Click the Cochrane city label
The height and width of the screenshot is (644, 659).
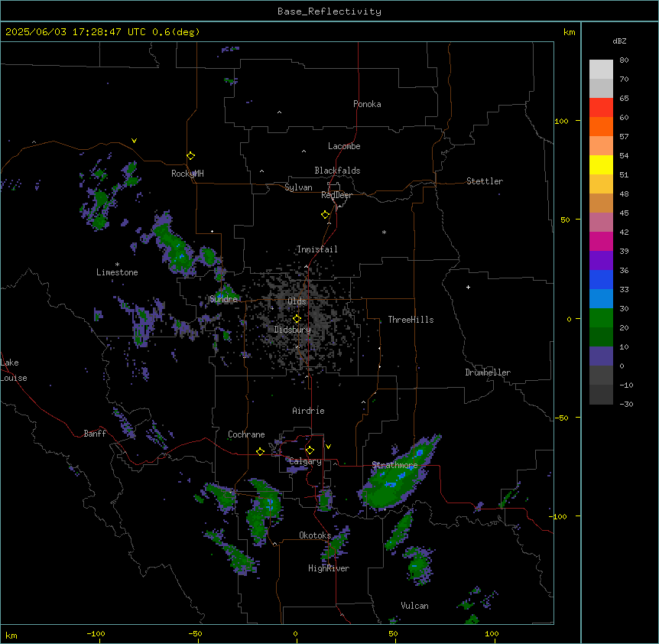pyautogui.click(x=246, y=434)
